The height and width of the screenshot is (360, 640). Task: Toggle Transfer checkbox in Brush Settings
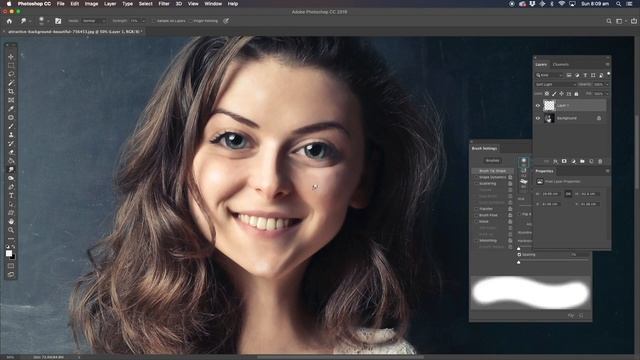[x=476, y=209]
